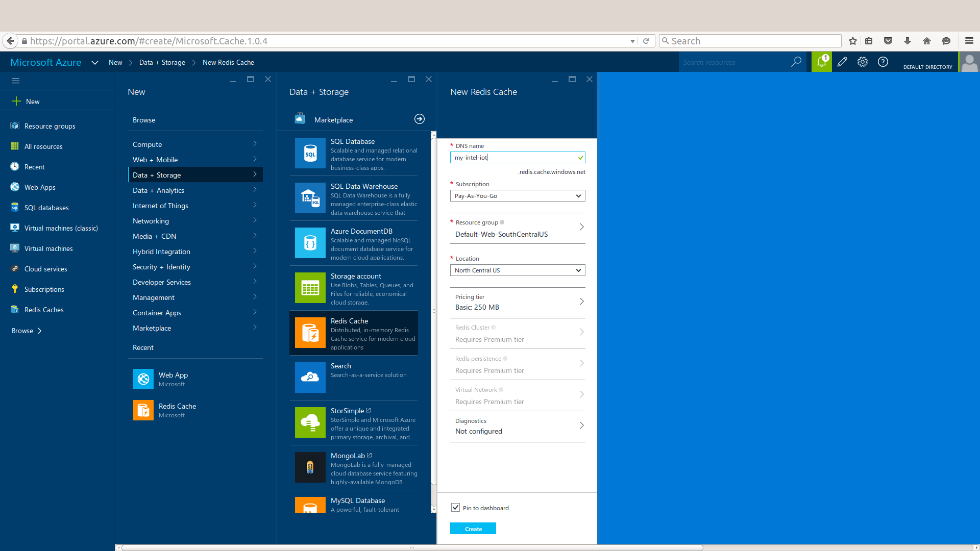This screenshot has width=980, height=551.
Task: Open the Redis Cache marketplace tile icon
Action: tap(310, 333)
